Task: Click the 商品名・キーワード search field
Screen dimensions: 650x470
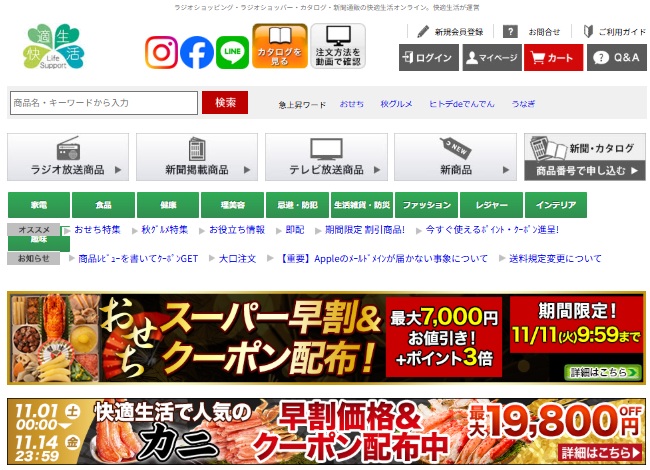Action: point(104,103)
